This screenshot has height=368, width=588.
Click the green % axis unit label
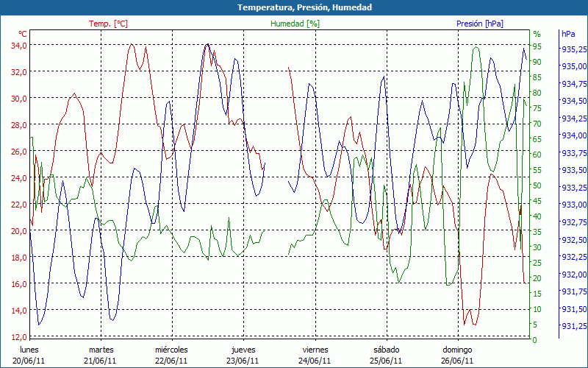click(537, 34)
